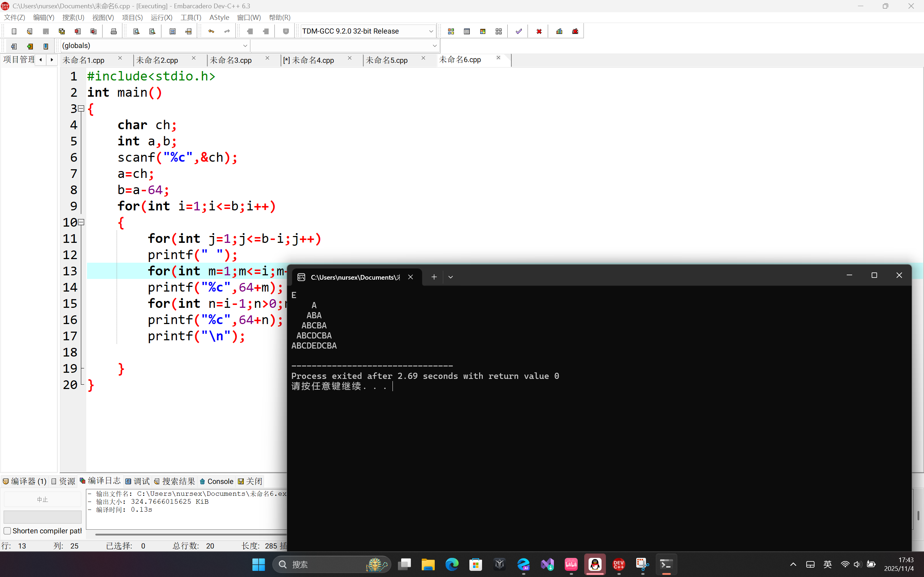Click the profile analysis bar chart icon
This screenshot has height=577, width=924.
point(559,31)
